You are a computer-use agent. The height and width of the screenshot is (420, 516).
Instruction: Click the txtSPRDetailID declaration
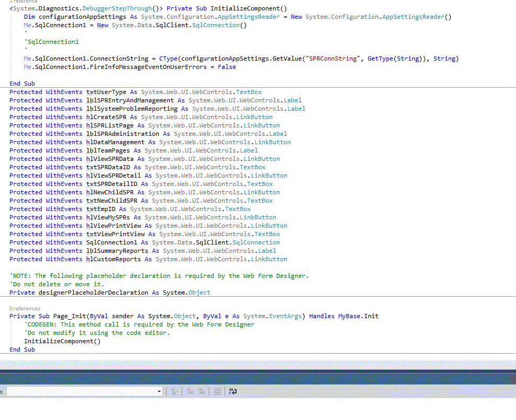click(112, 184)
